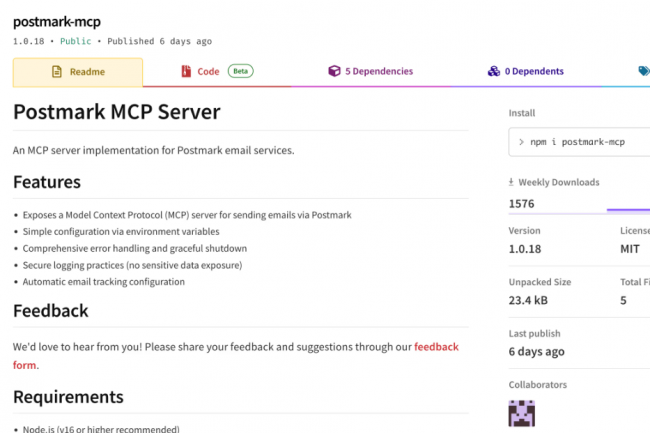650x433 pixels.
Task: Open the collaborator's pixel avatar
Action: click(522, 413)
